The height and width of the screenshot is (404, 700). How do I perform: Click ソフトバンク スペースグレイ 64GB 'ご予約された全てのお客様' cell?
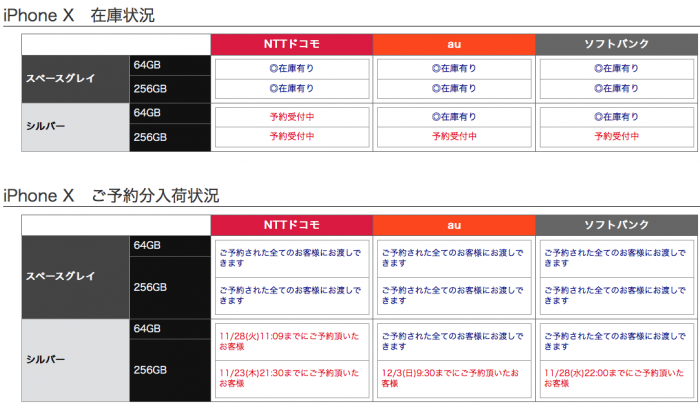pos(617,258)
